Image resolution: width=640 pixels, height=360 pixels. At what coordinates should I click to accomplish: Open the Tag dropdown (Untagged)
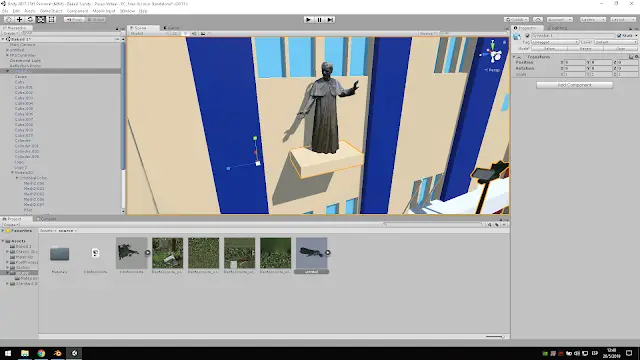[555, 42]
